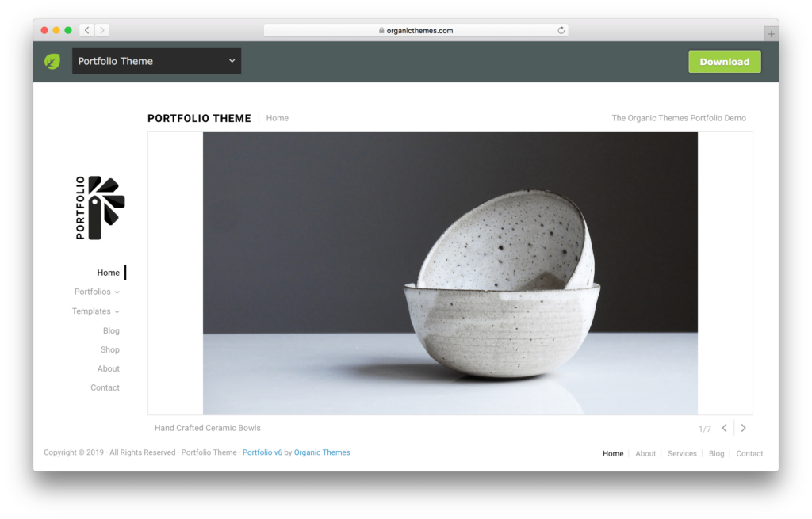Viewport: 812px width, 519px height.
Task: Reload the page with the refresh icon
Action: [x=561, y=30]
